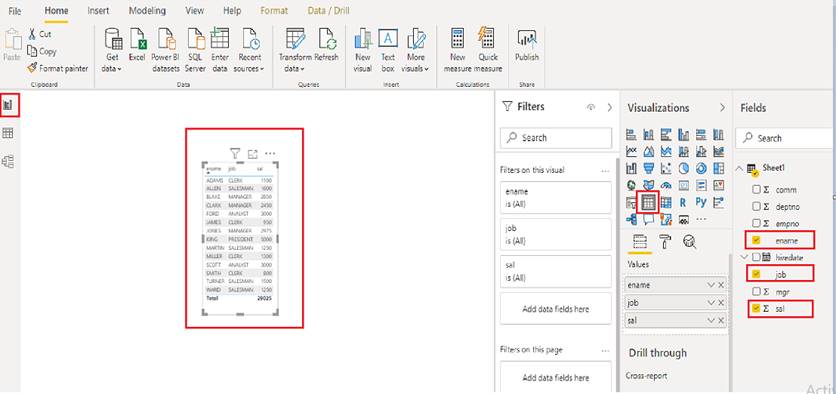Select the Matrix visualization icon

[x=666, y=203]
